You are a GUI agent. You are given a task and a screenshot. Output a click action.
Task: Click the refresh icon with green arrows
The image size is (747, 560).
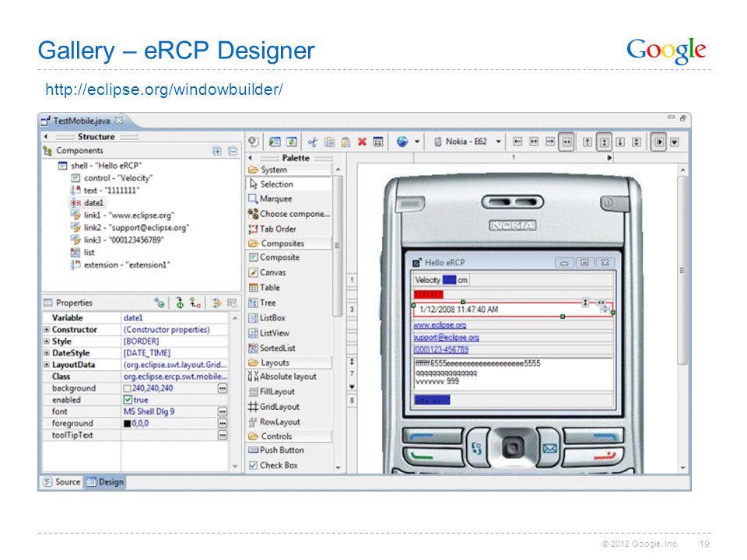coord(292,142)
